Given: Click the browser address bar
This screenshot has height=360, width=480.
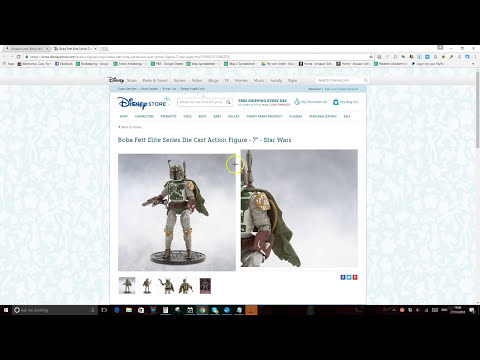Looking at the screenshot, I should click(198, 57).
